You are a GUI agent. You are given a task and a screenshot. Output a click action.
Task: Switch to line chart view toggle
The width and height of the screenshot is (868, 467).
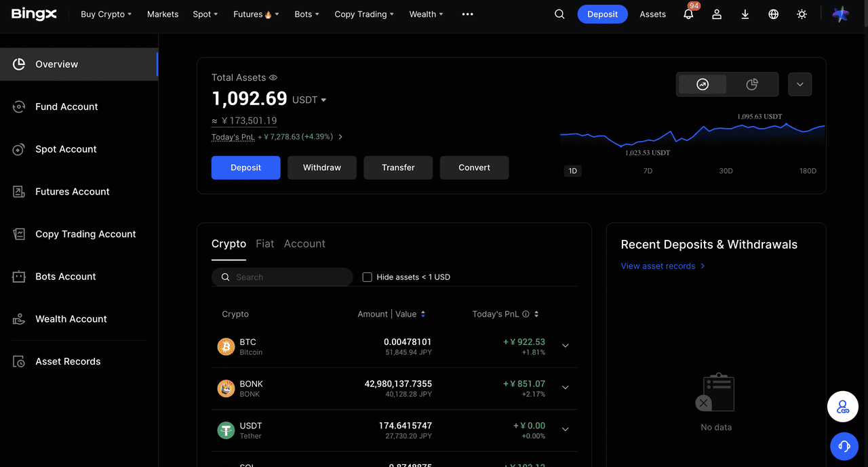pyautogui.click(x=703, y=85)
